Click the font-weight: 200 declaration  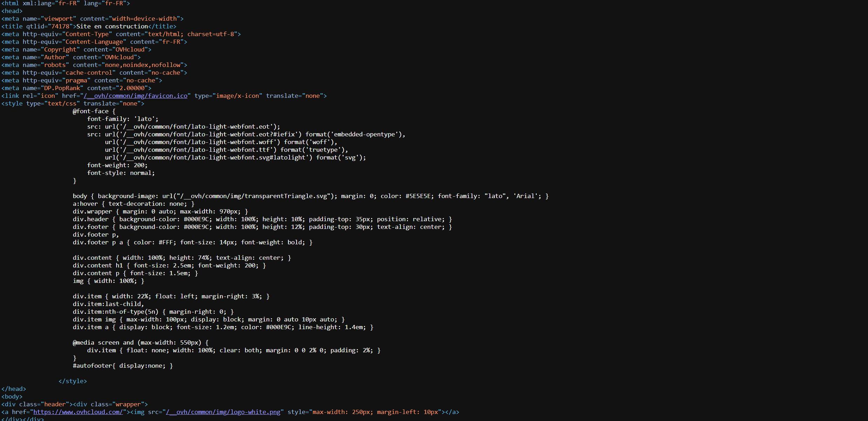[x=117, y=165]
